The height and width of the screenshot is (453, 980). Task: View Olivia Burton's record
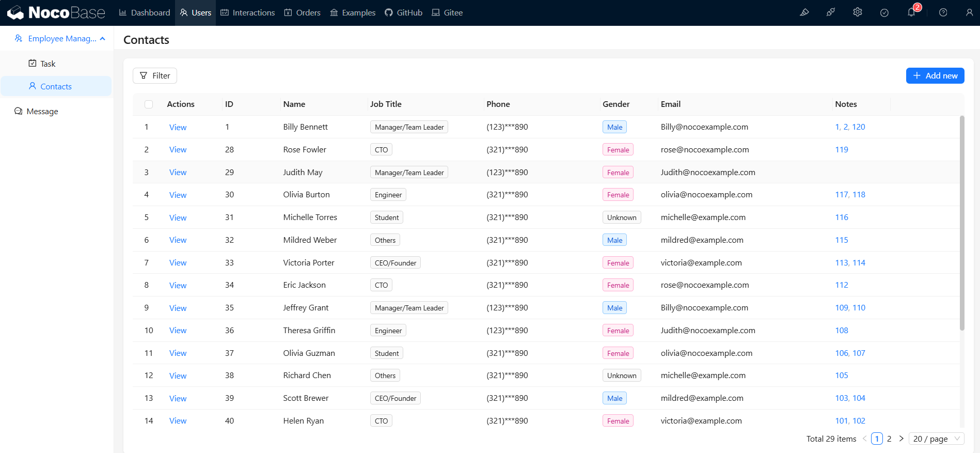point(178,195)
